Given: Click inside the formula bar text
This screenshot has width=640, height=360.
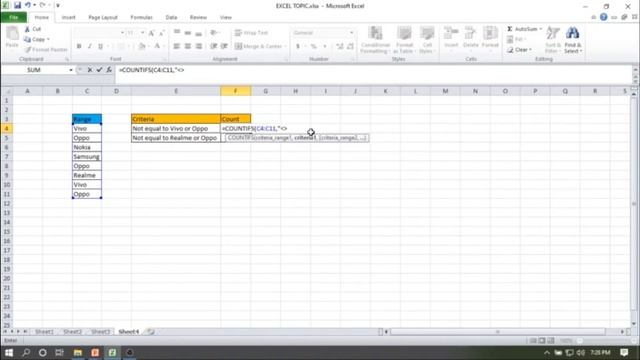Looking at the screenshot, I should pos(151,70).
